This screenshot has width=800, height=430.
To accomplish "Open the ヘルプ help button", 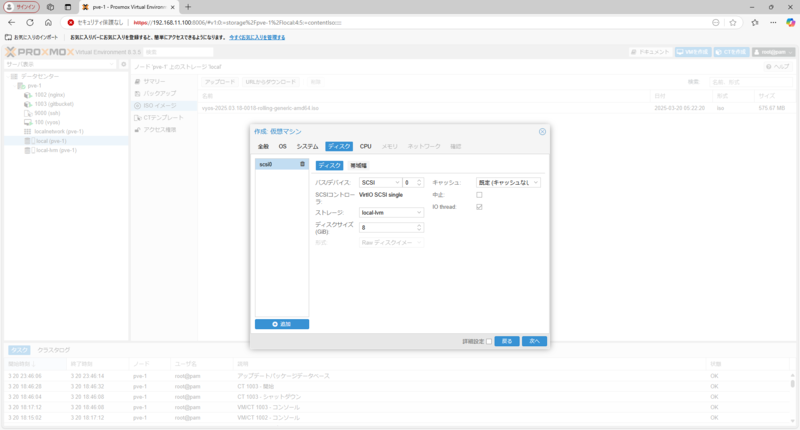I will point(778,67).
